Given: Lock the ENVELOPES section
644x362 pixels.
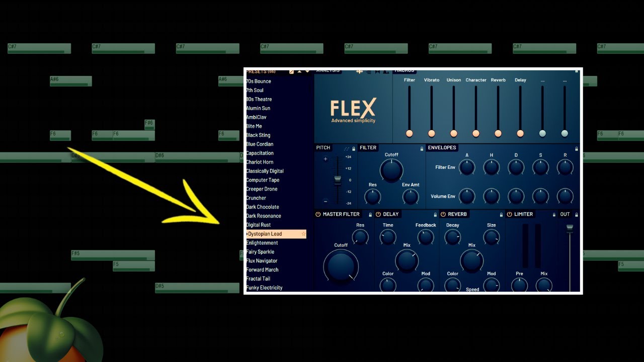Looking at the screenshot, I should coord(576,149).
